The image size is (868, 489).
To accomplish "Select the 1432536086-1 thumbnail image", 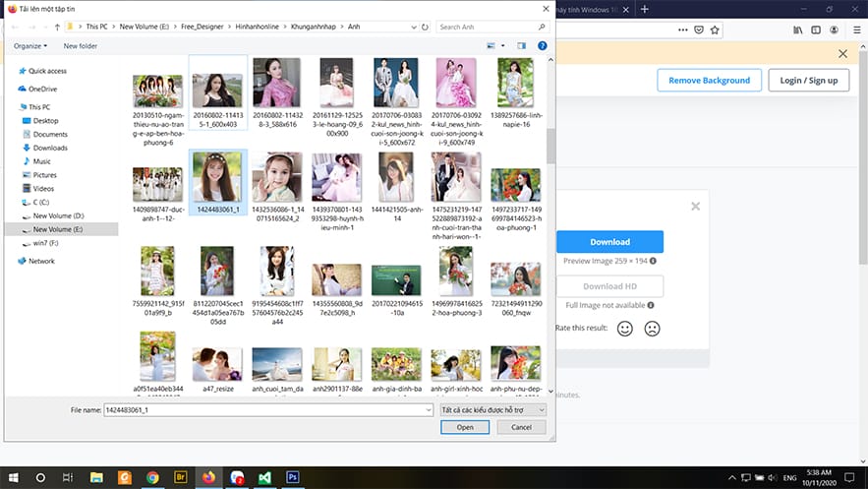I will (276, 177).
